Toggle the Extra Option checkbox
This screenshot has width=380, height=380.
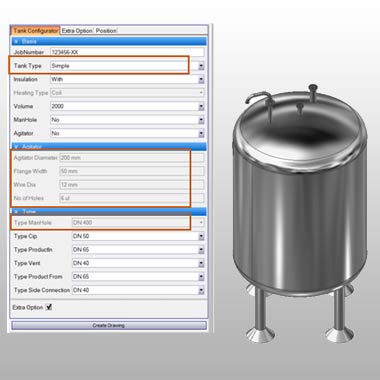[49, 307]
